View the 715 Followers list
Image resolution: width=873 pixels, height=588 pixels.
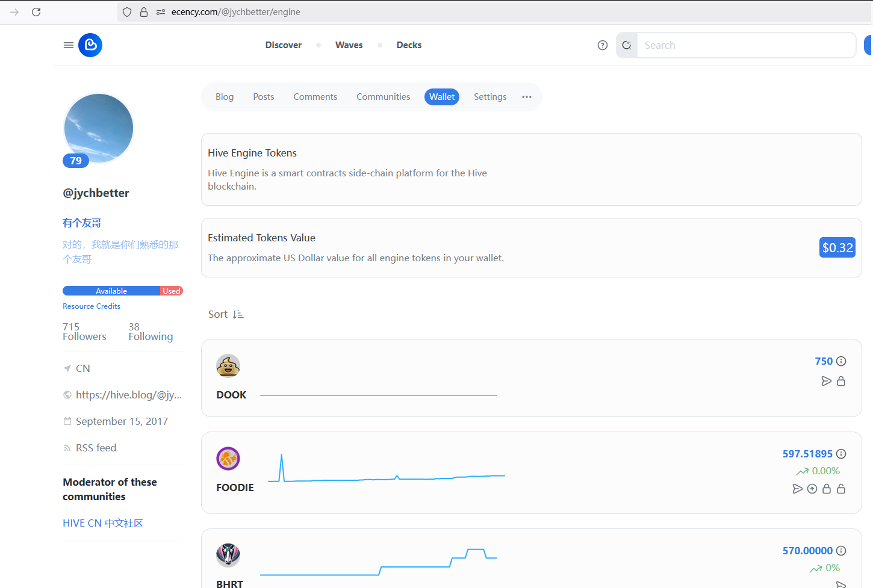pyautogui.click(x=84, y=332)
